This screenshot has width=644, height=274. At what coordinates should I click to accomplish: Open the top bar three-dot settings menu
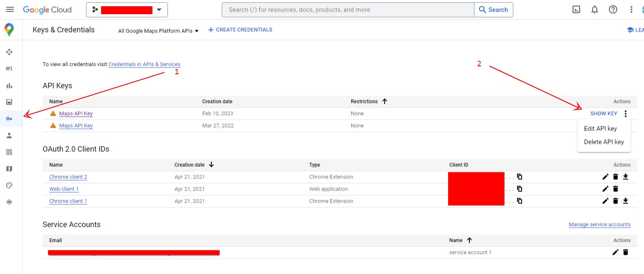click(631, 10)
